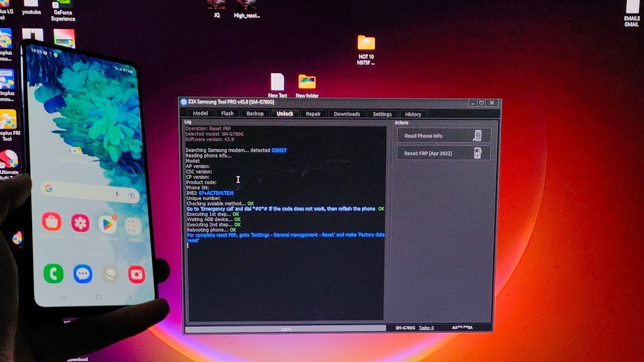Click the 100% progress bar
644x362 pixels.
click(x=285, y=329)
